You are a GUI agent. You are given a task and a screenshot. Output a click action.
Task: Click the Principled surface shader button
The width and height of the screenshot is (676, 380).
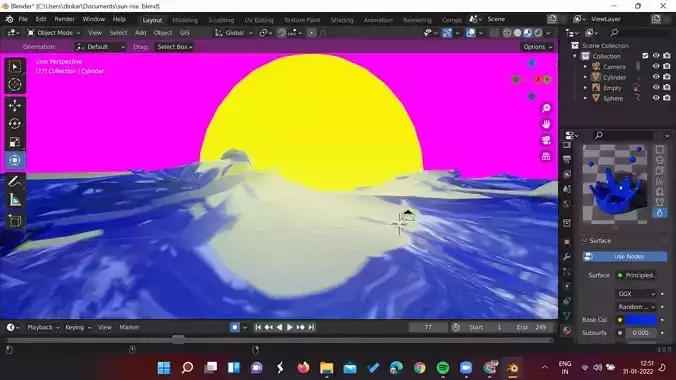pyautogui.click(x=636, y=275)
